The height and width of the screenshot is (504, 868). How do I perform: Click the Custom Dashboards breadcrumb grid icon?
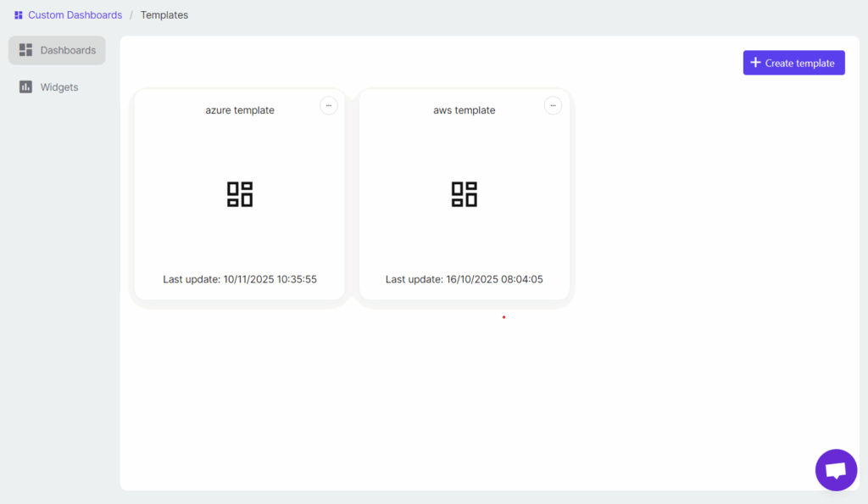[x=19, y=15]
